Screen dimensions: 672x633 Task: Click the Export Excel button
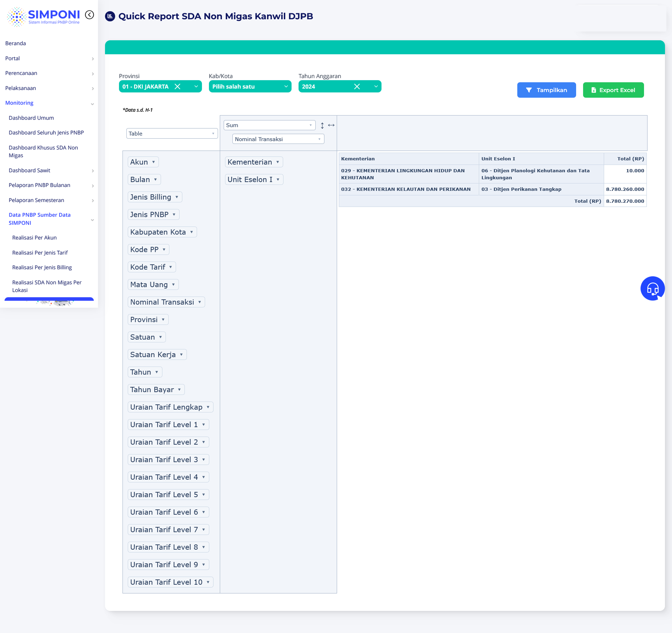point(613,90)
